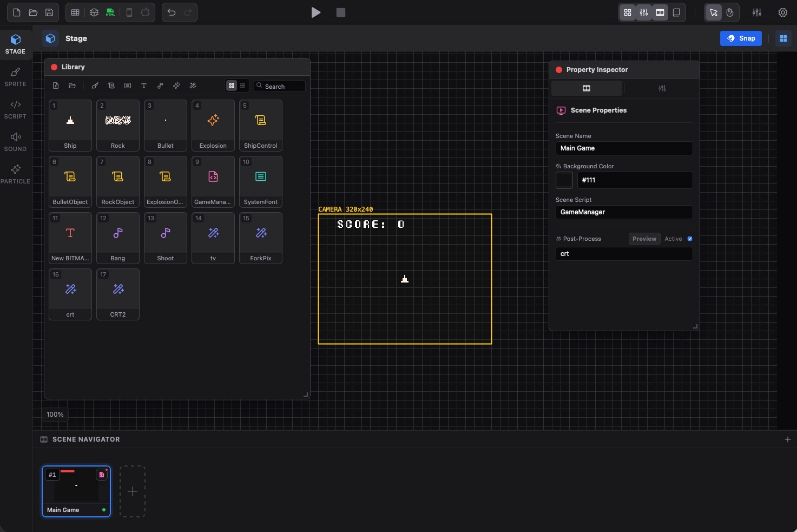Filter Library by text T icon
The height and width of the screenshot is (532, 797).
pos(144,86)
